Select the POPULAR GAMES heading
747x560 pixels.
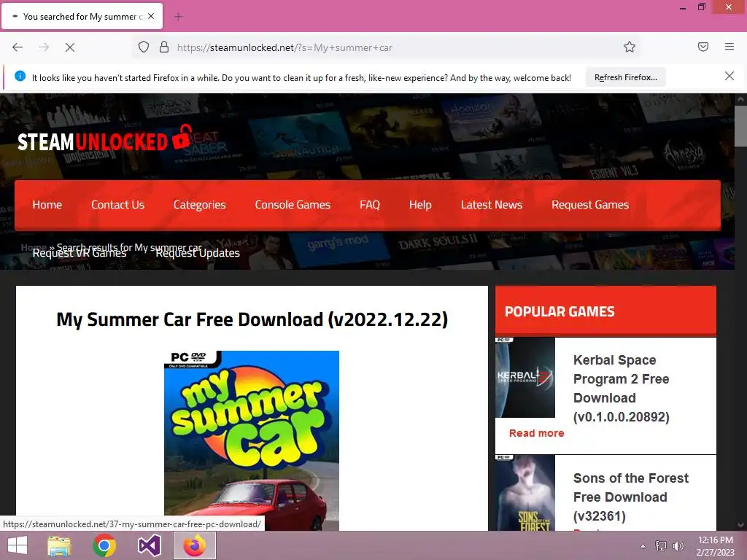pyautogui.click(x=560, y=312)
